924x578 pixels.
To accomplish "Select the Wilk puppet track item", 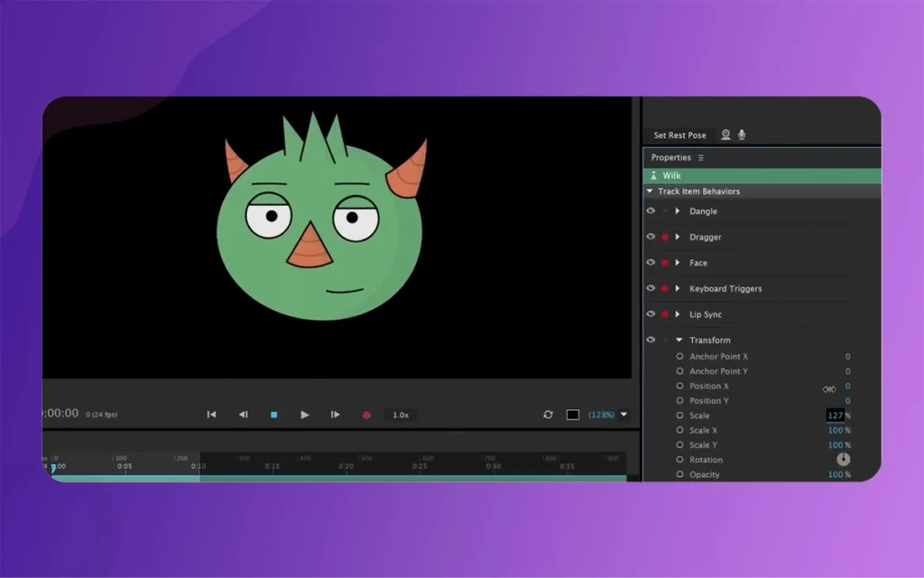I will point(671,175).
